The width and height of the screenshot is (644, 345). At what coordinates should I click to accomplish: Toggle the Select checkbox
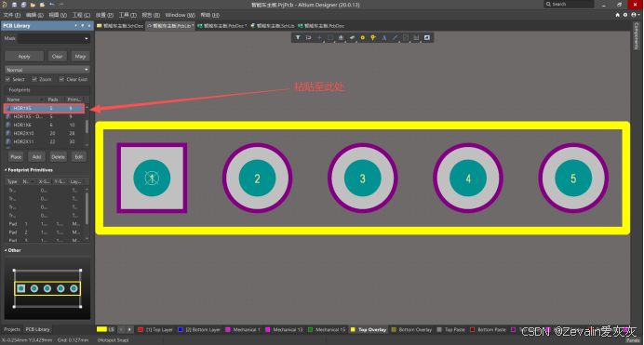pos(7,79)
